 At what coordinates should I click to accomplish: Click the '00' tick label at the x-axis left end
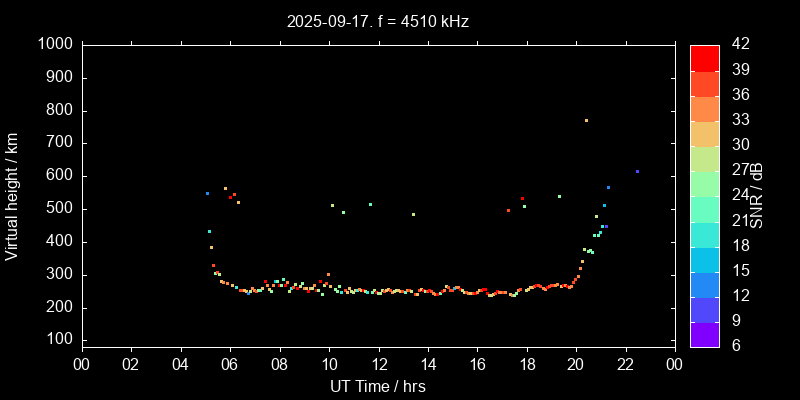82,365
